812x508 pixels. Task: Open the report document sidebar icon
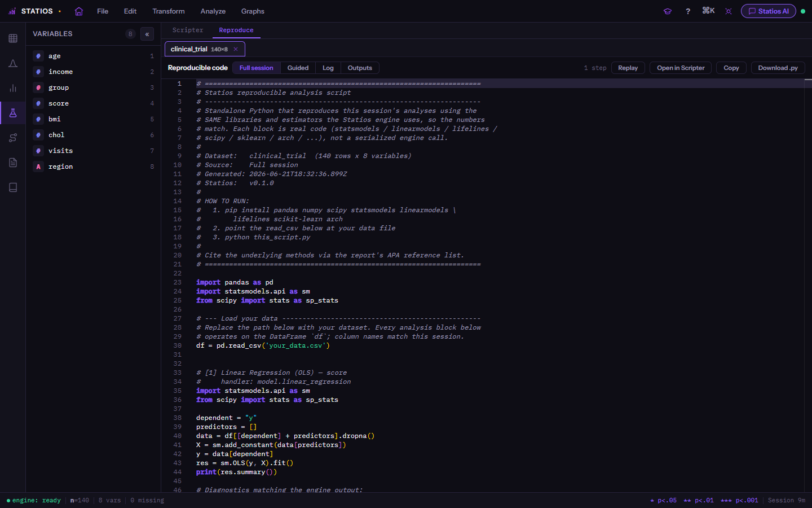pos(13,163)
